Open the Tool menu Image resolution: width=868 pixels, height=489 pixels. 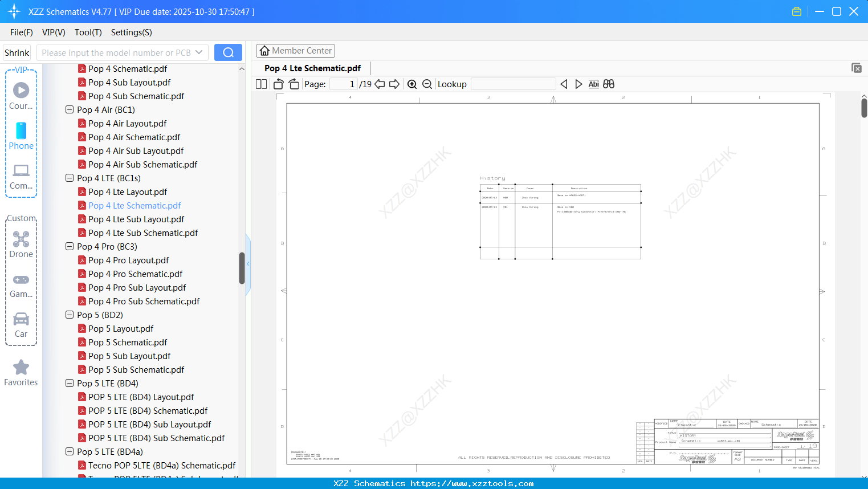(x=88, y=32)
